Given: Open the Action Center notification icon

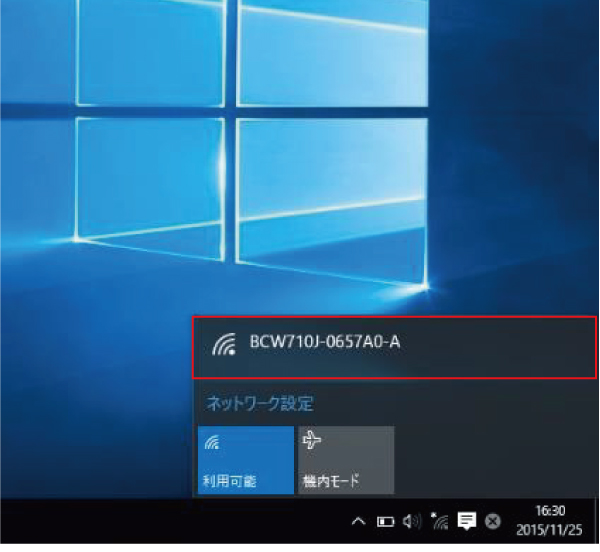Looking at the screenshot, I should coord(467,521).
